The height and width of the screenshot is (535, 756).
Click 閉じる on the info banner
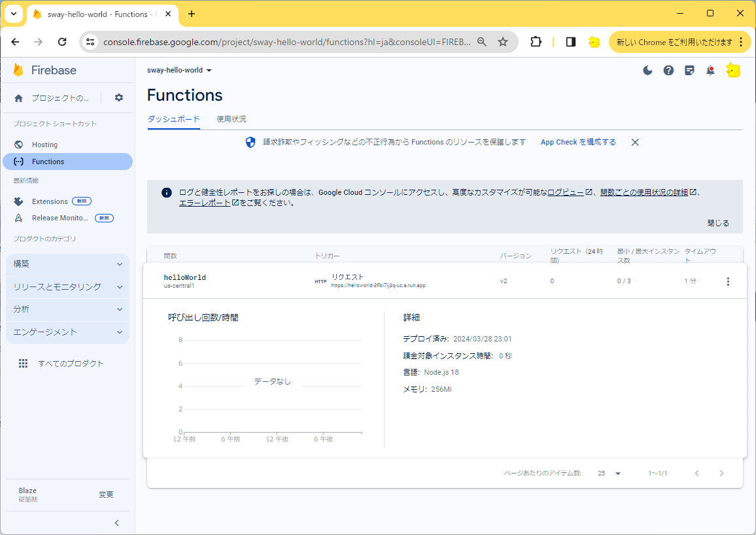[x=718, y=223]
